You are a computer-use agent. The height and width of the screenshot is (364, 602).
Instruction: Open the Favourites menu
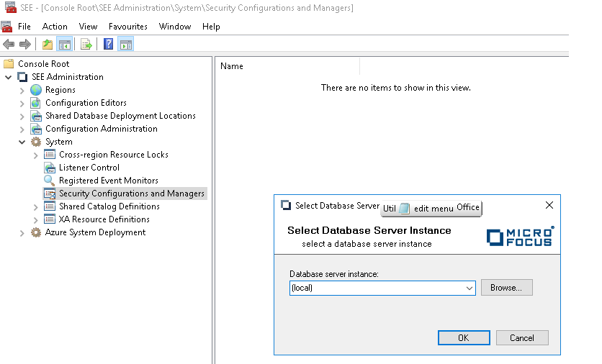(127, 27)
